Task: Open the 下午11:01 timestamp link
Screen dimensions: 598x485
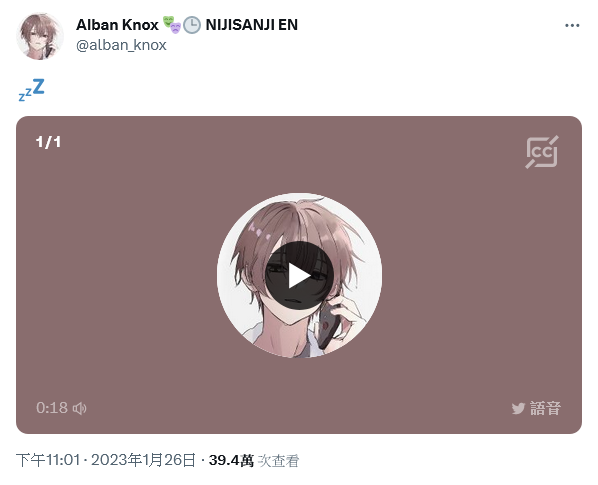Action: [48, 460]
